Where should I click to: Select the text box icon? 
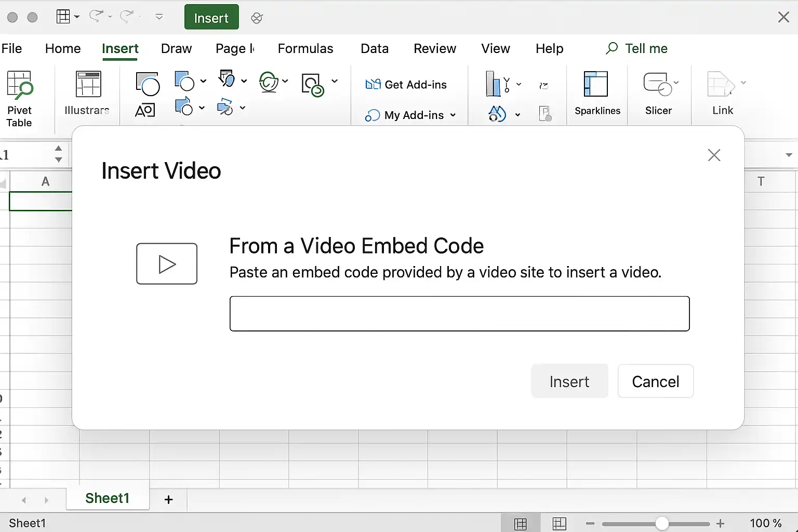(145, 110)
